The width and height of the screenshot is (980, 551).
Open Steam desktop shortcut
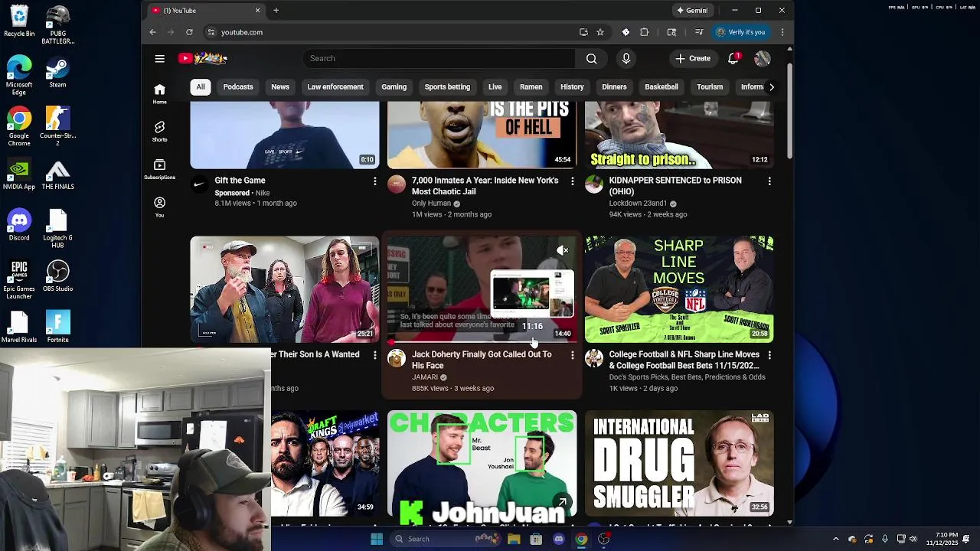57,73
